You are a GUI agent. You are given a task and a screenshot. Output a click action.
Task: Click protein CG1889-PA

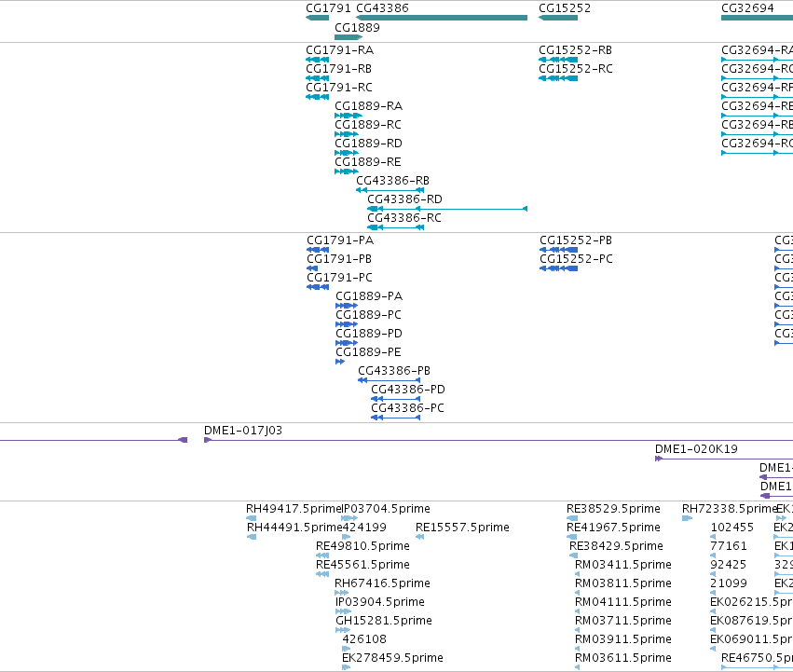coord(369,296)
